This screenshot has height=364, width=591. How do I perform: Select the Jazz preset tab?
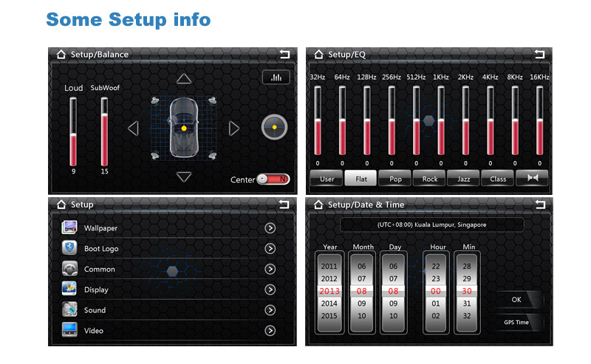point(463,179)
